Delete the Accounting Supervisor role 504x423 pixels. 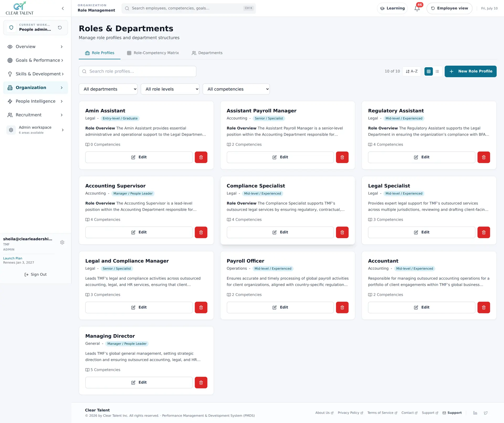coord(201,232)
